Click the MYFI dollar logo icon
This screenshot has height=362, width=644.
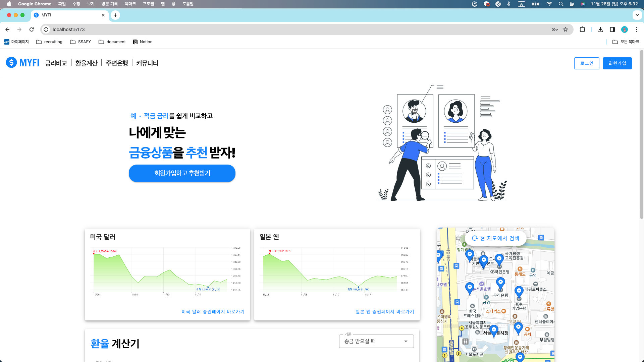point(11,63)
